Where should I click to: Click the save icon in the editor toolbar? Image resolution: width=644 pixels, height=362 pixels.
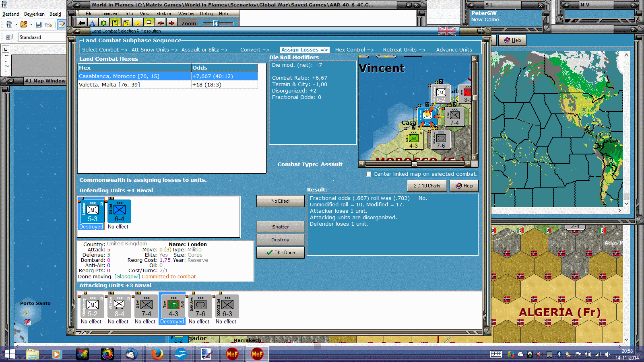click(x=39, y=25)
